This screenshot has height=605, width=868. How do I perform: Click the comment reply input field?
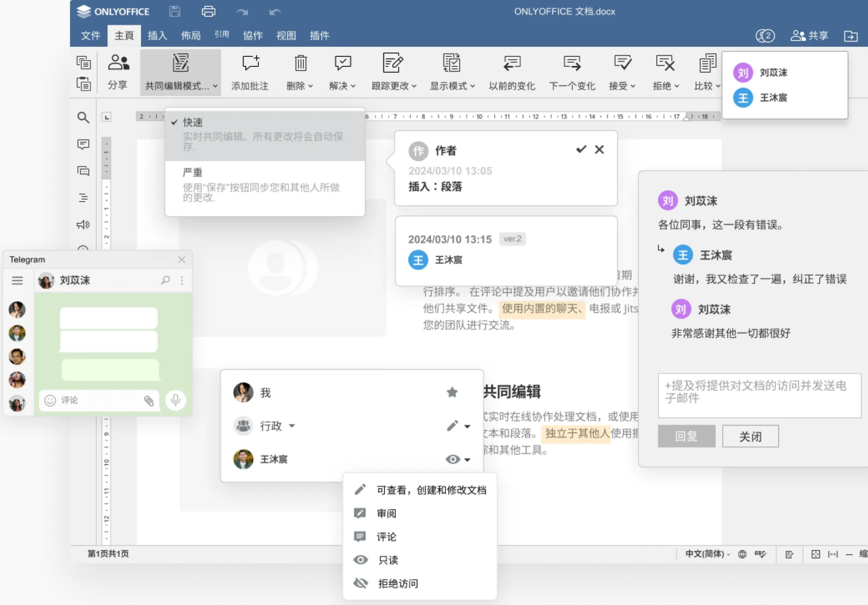760,395
